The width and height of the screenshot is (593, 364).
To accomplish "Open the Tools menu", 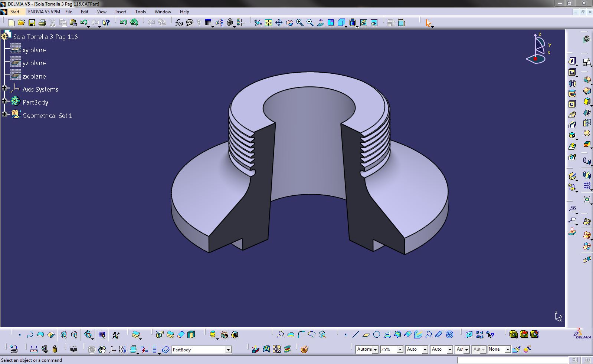I will (x=140, y=12).
